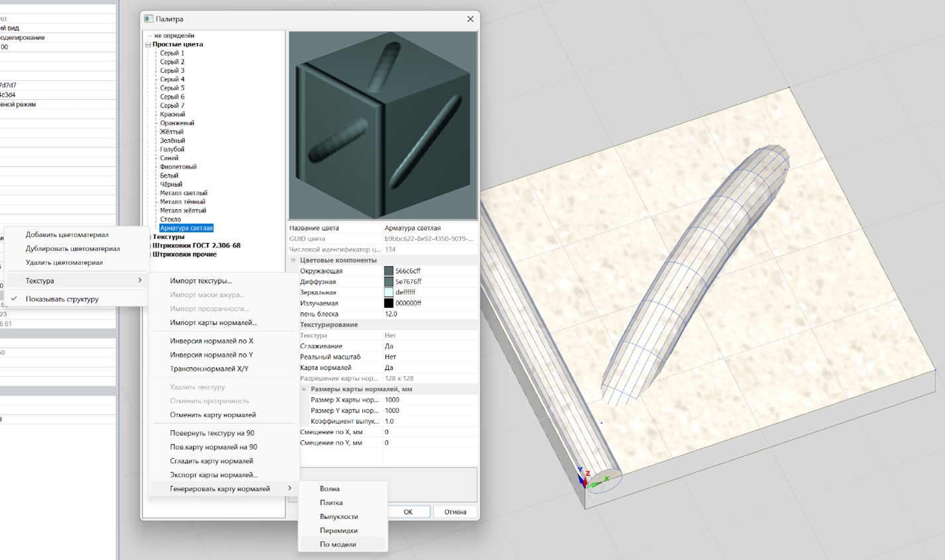
Task: Click the XYZ axis gizmo in viewport
Action: pos(586,478)
